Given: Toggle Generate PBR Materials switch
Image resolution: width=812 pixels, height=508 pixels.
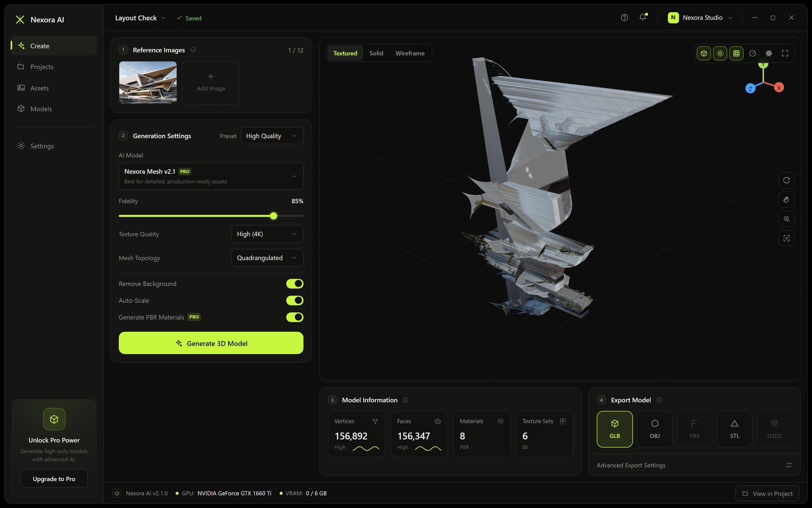Looking at the screenshot, I should click(295, 317).
